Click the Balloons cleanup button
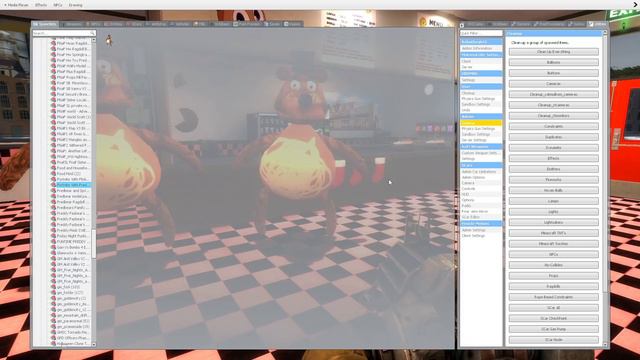The width and height of the screenshot is (640, 360). click(x=553, y=62)
